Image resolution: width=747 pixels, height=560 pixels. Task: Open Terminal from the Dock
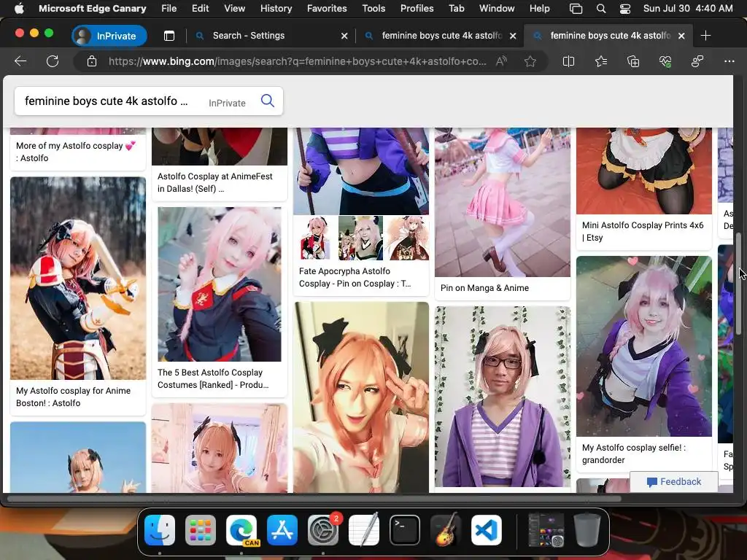[405, 530]
